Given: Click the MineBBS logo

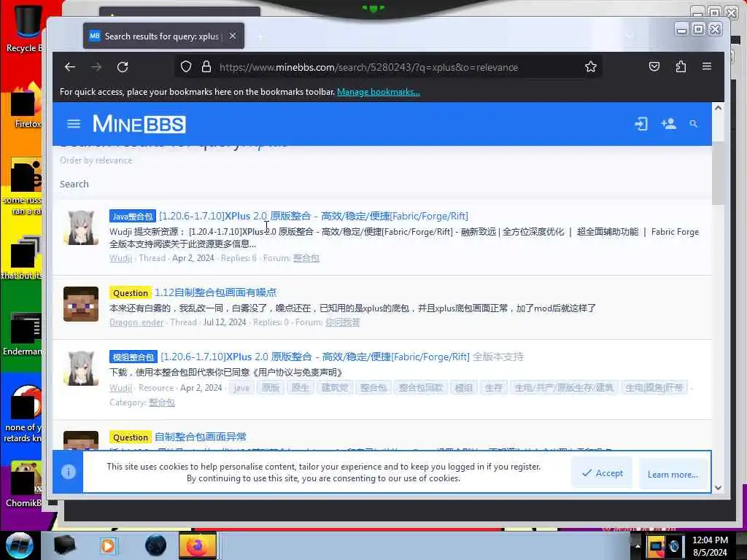Looking at the screenshot, I should [139, 124].
